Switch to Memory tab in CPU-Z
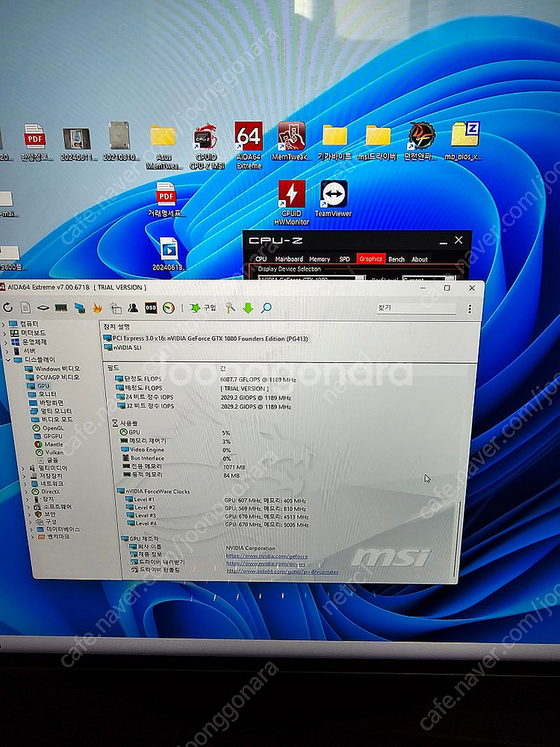Screen dimensions: 560x747 point(320,258)
